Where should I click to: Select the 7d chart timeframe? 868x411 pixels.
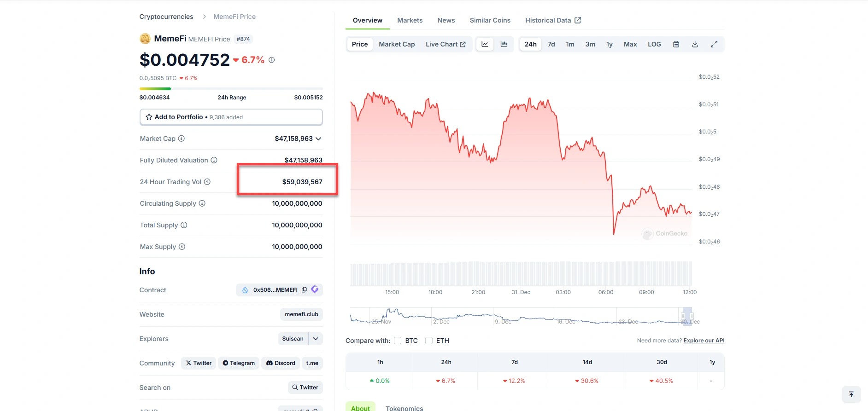coord(551,44)
